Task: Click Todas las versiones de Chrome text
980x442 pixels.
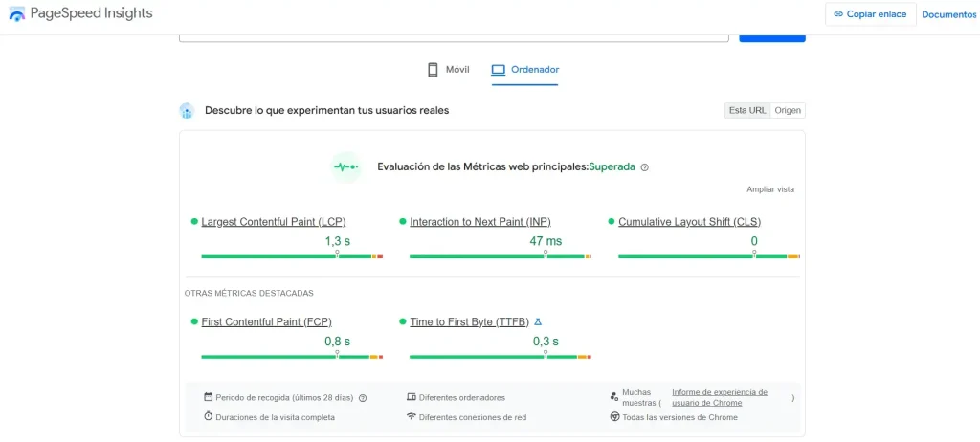Action: (680, 417)
